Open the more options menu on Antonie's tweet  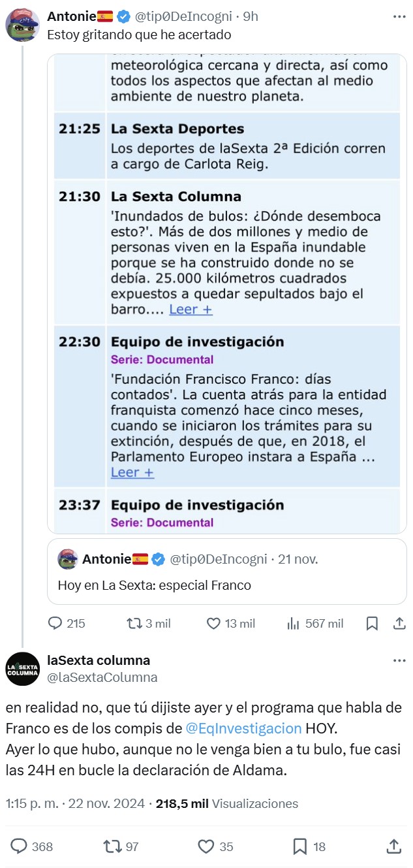tap(398, 15)
